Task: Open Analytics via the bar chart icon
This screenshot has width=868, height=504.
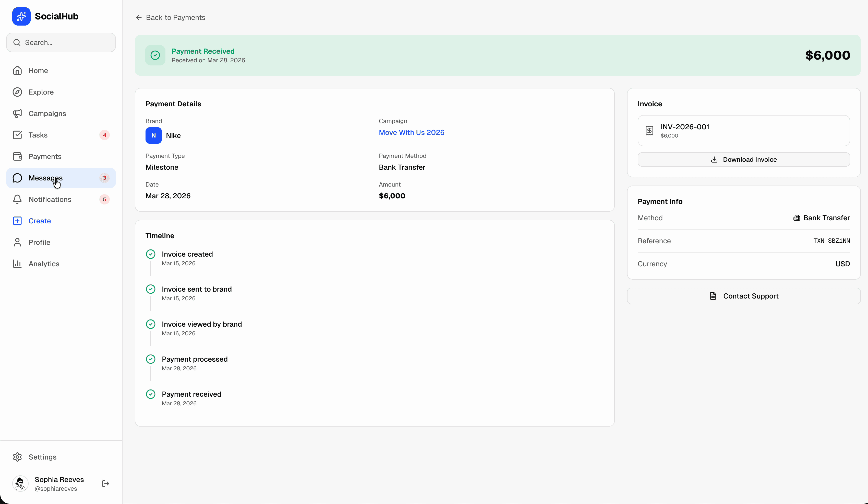Action: tap(18, 264)
